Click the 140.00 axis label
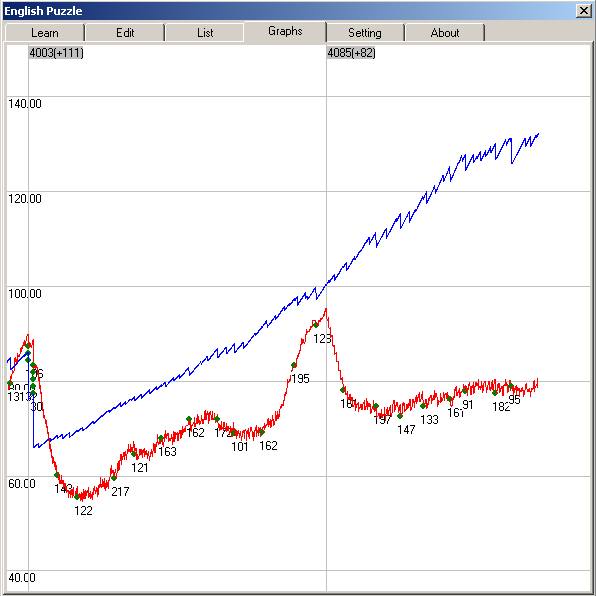596x596 pixels. pos(25,104)
